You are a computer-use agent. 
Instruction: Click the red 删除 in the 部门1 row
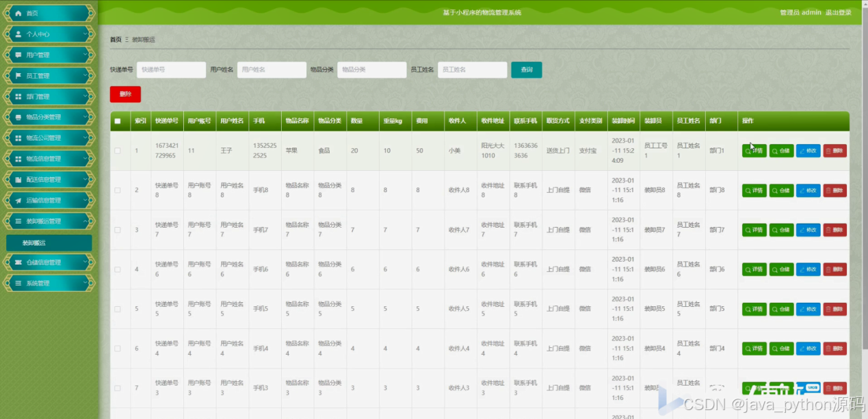coord(834,151)
